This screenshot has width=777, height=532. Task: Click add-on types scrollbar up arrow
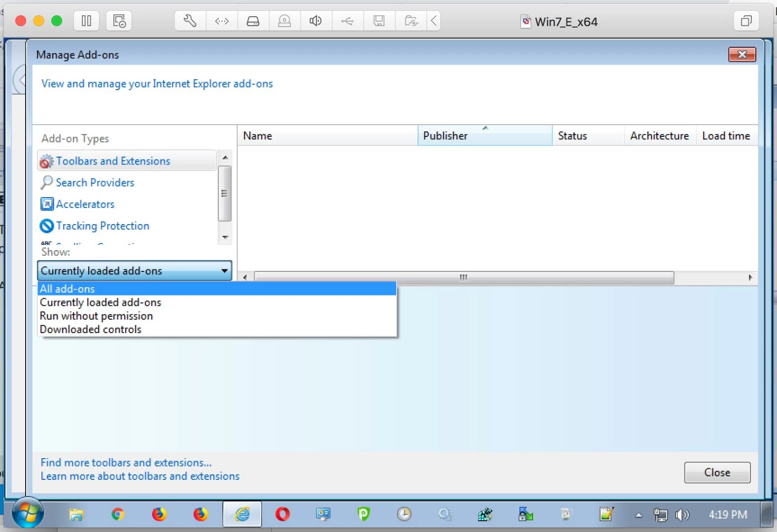pos(225,158)
